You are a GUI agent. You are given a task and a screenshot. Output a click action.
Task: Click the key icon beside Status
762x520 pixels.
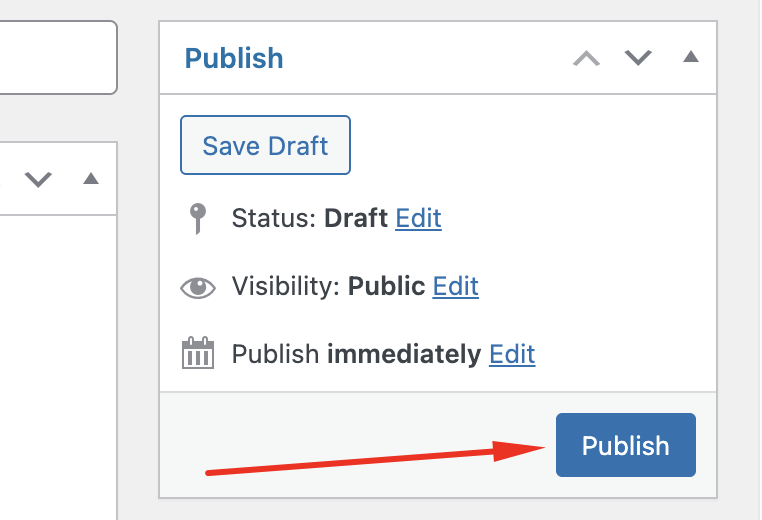[x=197, y=218]
